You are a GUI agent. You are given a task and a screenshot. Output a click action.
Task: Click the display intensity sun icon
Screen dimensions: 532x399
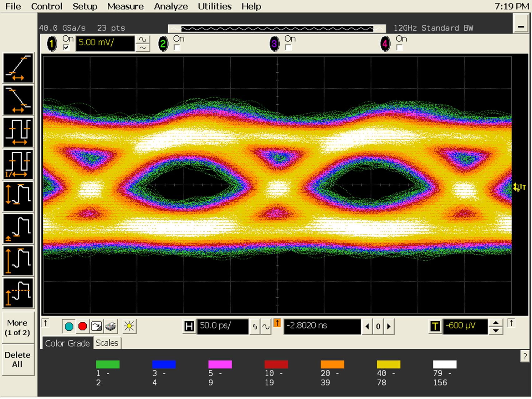(129, 326)
